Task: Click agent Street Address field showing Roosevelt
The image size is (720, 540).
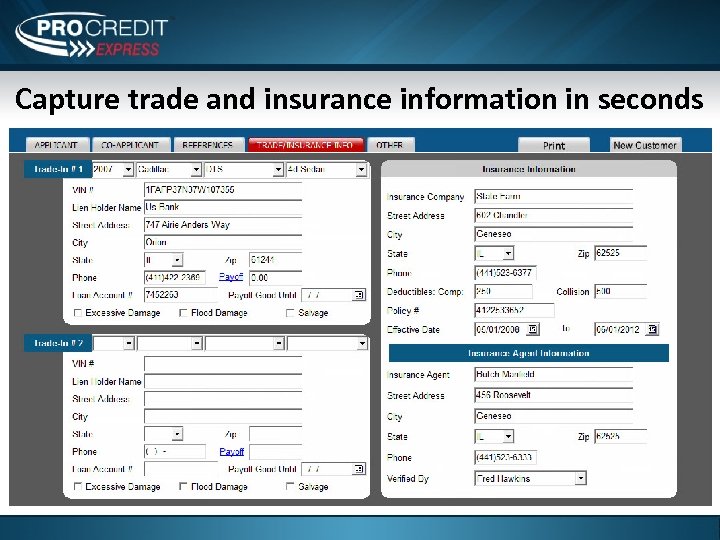Action: tap(553, 395)
